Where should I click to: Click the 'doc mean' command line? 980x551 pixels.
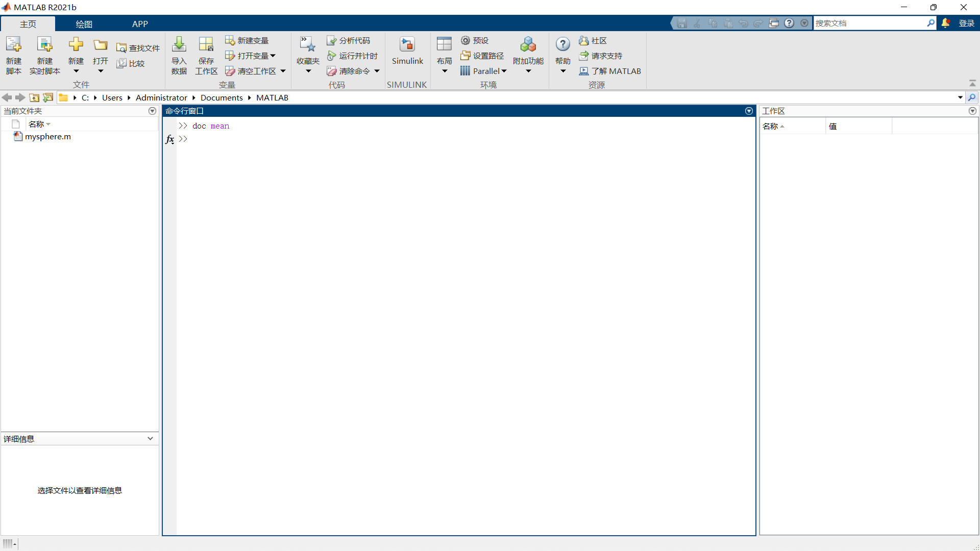pyautogui.click(x=211, y=126)
